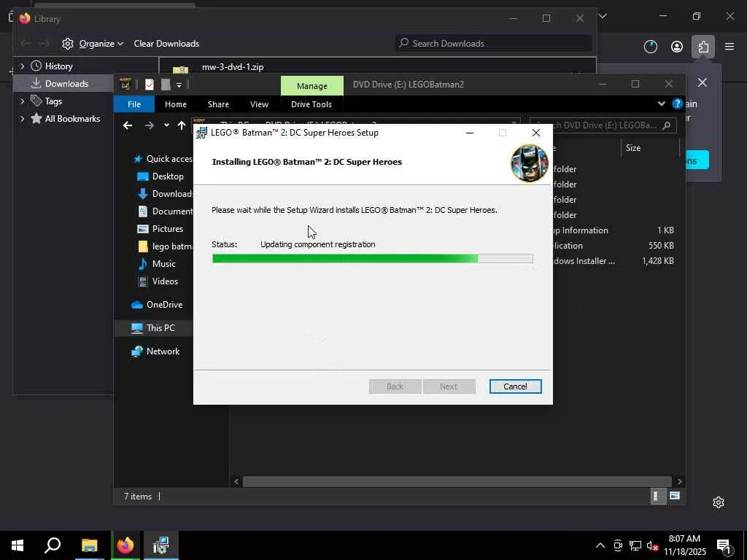Viewport: 747px width, 560px height.
Task: Open the Share ribbon tab
Action: pyautogui.click(x=218, y=104)
